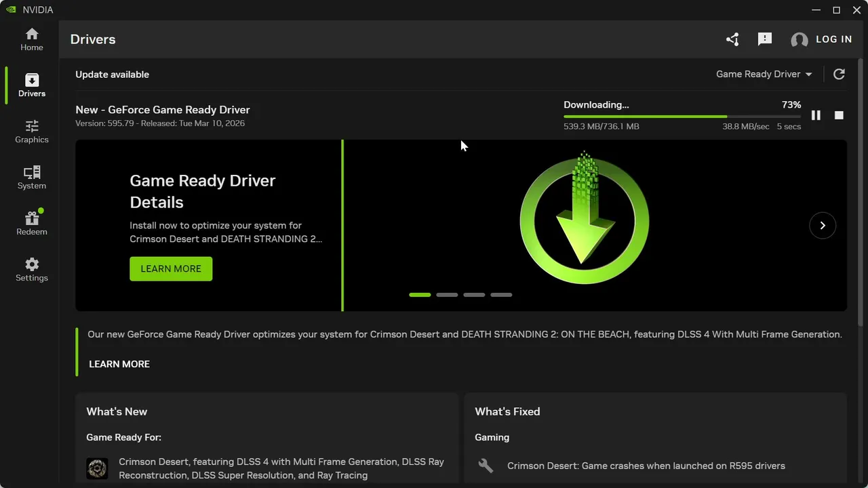Screen dimensions: 868x488
Task: Click 'Update available' text
Action: (x=112, y=75)
